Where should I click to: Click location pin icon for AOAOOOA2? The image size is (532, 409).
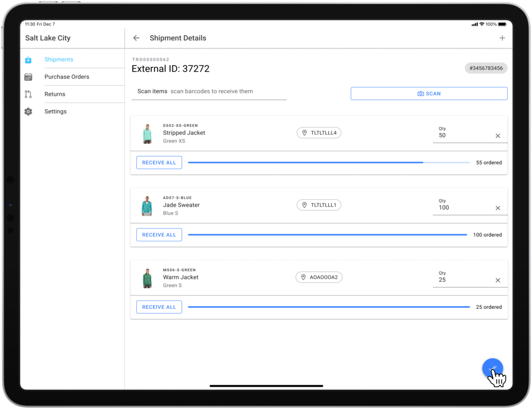(303, 277)
